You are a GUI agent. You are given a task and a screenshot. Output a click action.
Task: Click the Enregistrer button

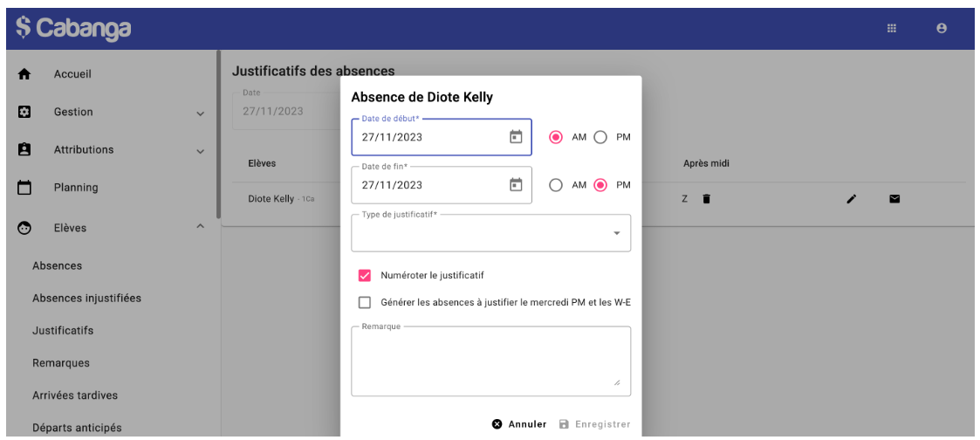click(x=594, y=424)
